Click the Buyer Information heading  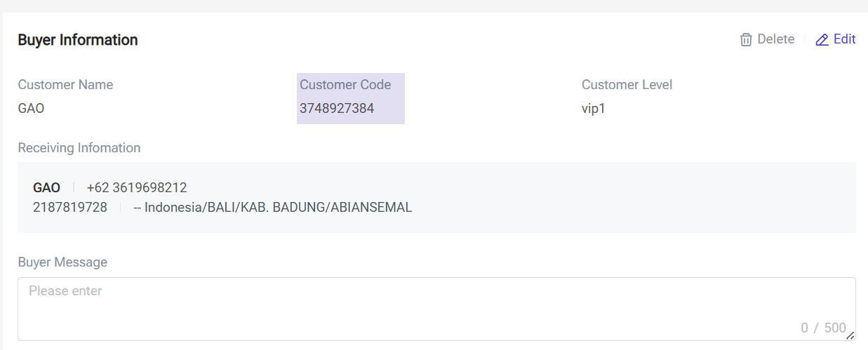(78, 40)
